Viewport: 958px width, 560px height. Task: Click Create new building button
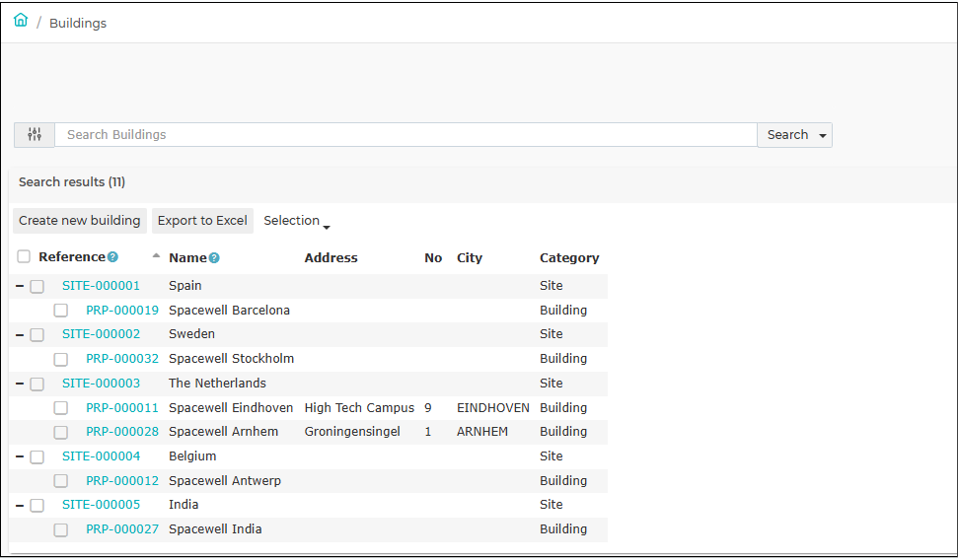80,221
